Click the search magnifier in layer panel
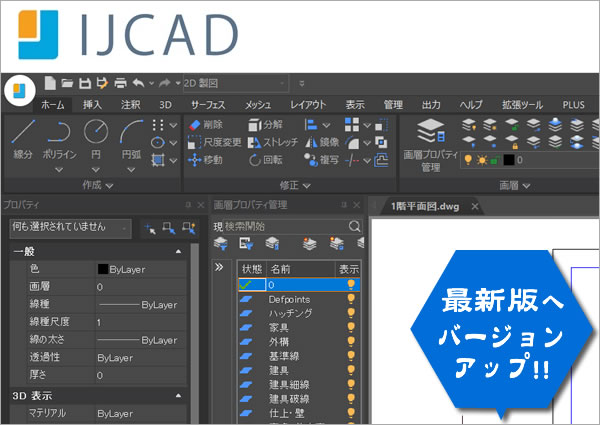Viewport: 600px width, 425px height. [x=355, y=226]
